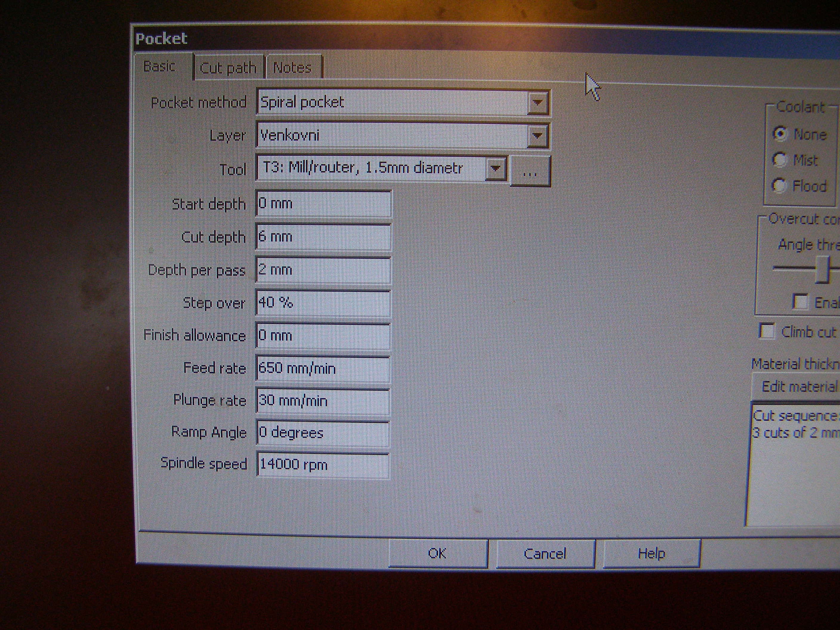Select Flood coolant radio button
Screen dimensions: 840x630
[x=779, y=186]
